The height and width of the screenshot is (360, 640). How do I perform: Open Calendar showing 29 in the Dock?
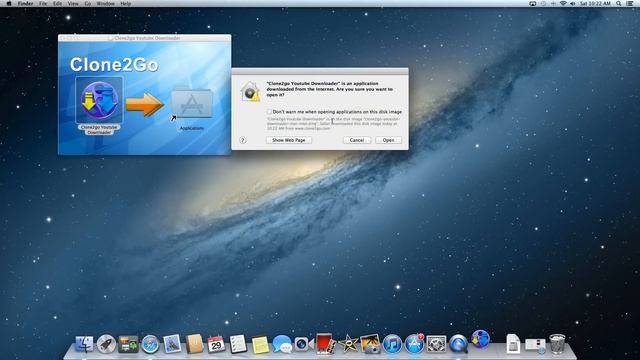point(216,344)
